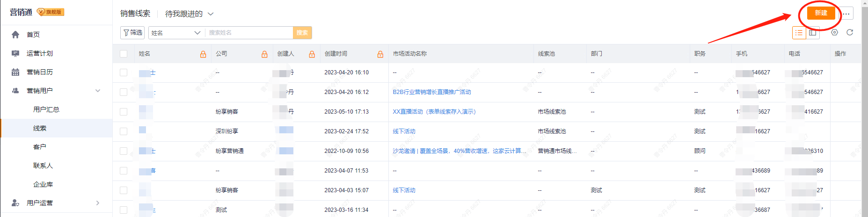Go to 运营计划 in the sidebar
The height and width of the screenshot is (217, 868).
coord(40,53)
